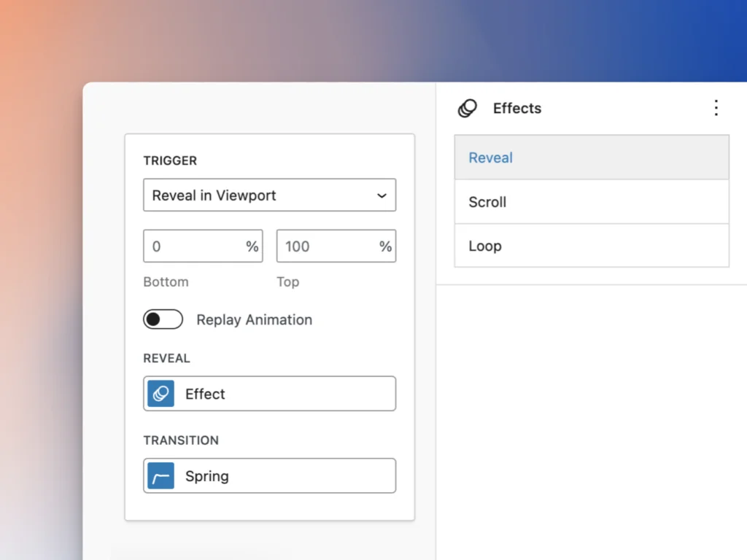Click the blue Spring curve icon
This screenshot has height=560, width=747.
[x=160, y=476]
